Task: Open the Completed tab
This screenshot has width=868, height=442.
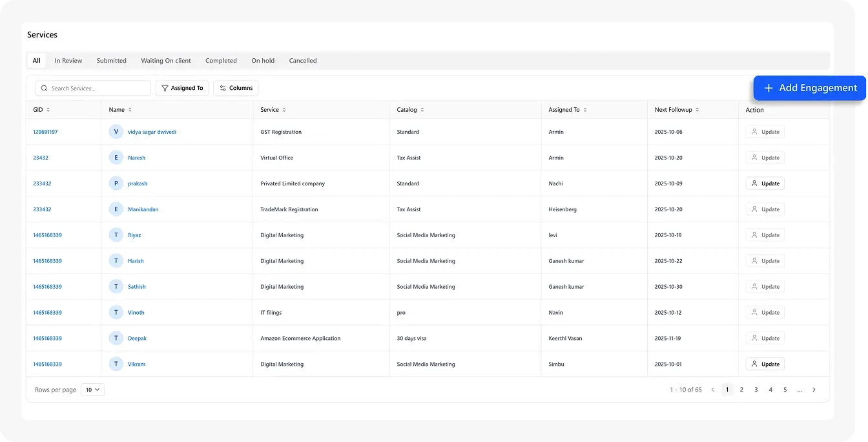Action: tap(221, 61)
